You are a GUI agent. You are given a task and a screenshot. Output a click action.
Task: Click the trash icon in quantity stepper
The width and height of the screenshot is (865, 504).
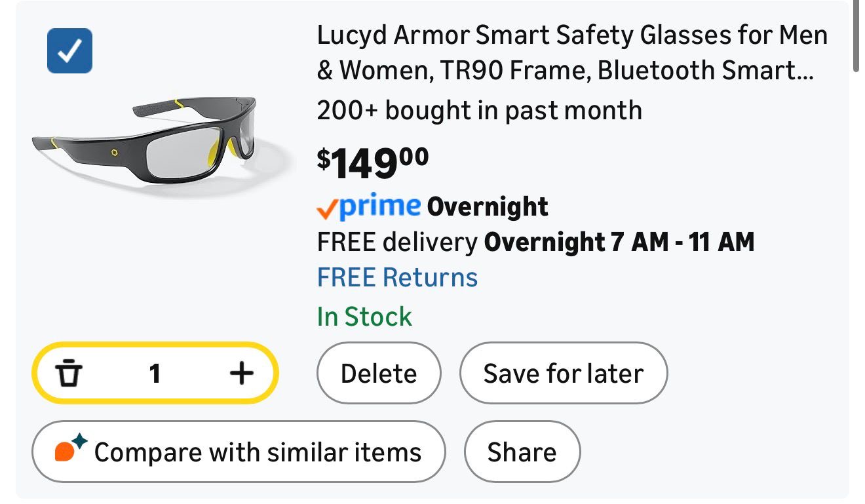[69, 374]
